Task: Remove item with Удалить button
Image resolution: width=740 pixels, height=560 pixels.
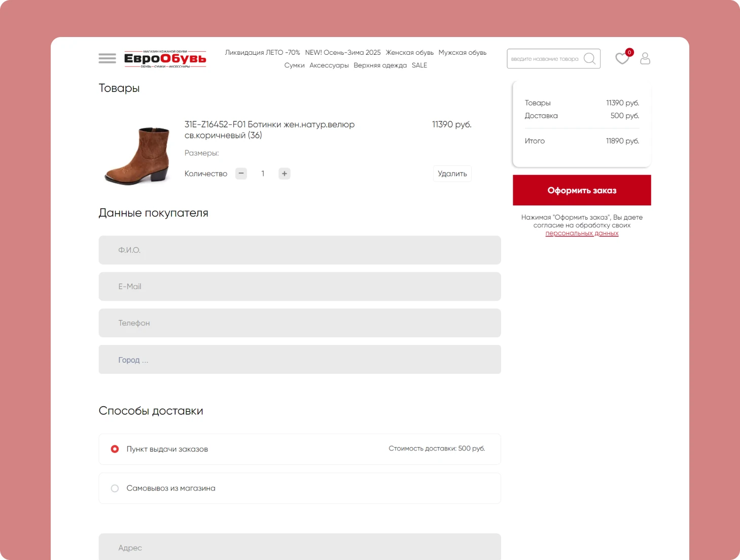Action: [452, 173]
